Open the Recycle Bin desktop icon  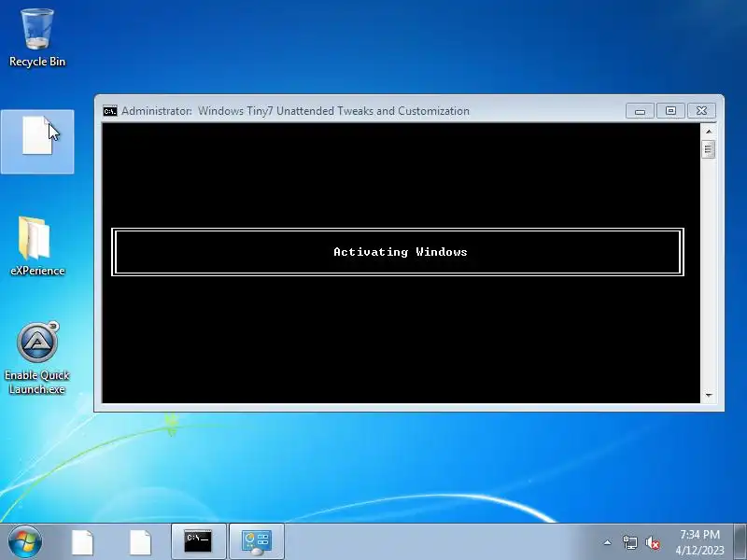click(x=37, y=38)
